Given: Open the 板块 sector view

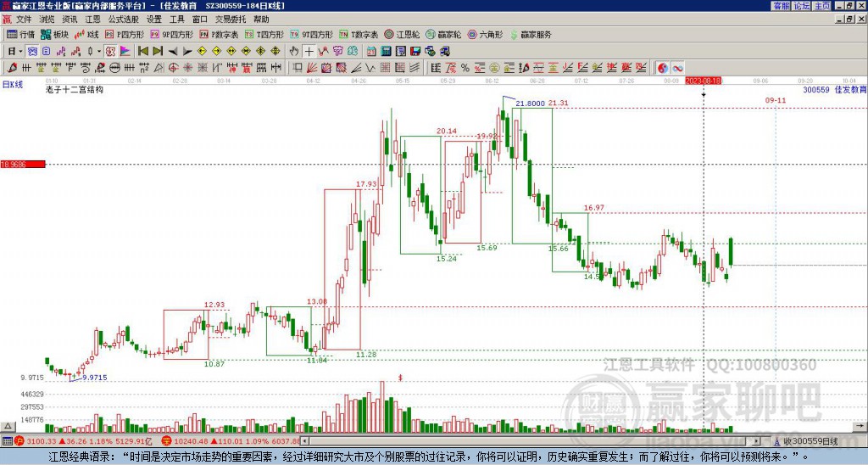Looking at the screenshot, I should [x=55, y=34].
